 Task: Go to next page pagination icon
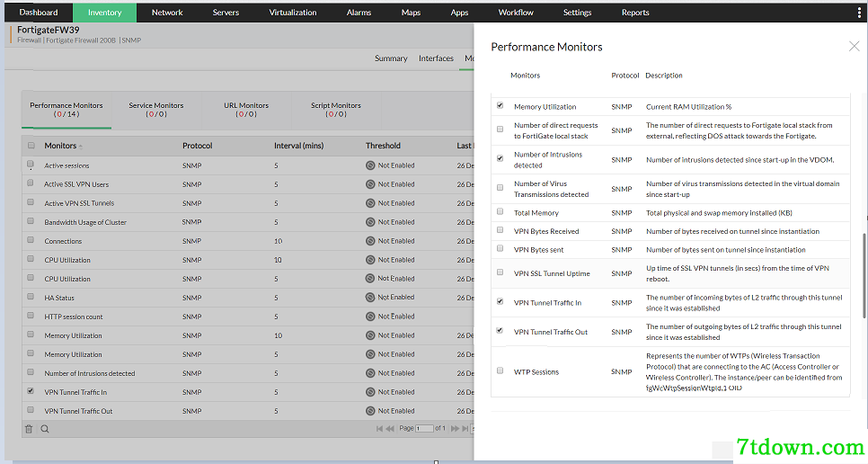[x=455, y=429]
